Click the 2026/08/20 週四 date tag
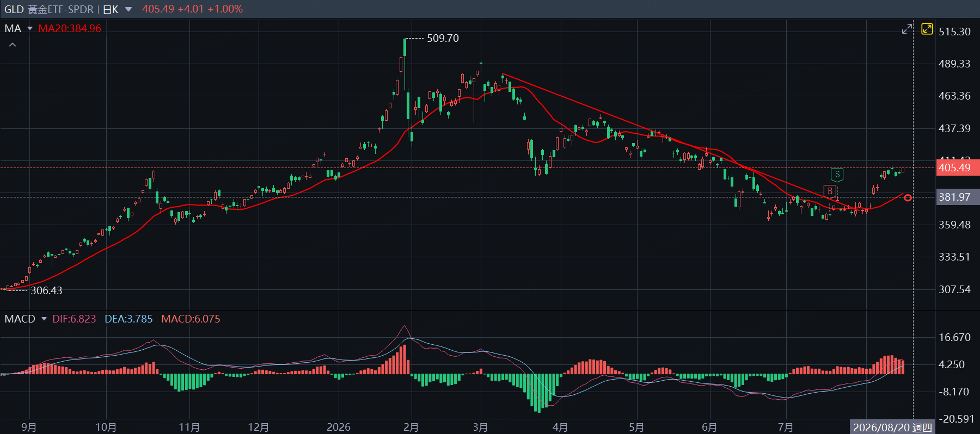Screen dimensions: 980x434 click(892, 427)
